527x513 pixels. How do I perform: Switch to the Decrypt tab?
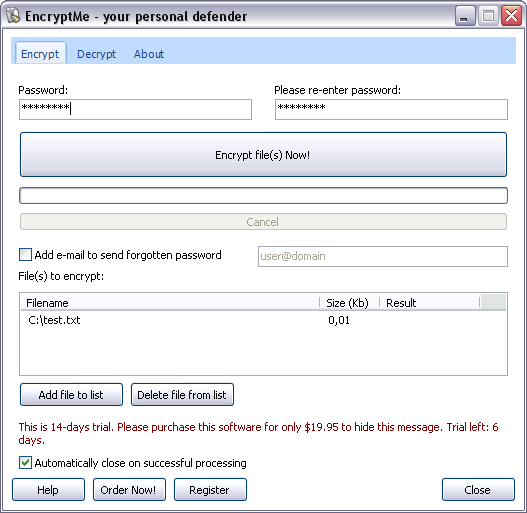pyautogui.click(x=96, y=54)
